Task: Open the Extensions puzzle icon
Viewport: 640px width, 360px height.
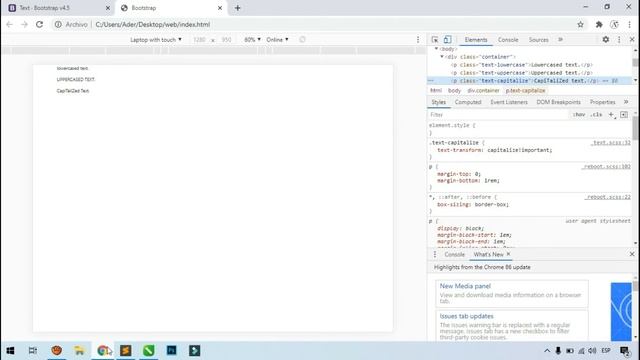Action: tap(599, 24)
